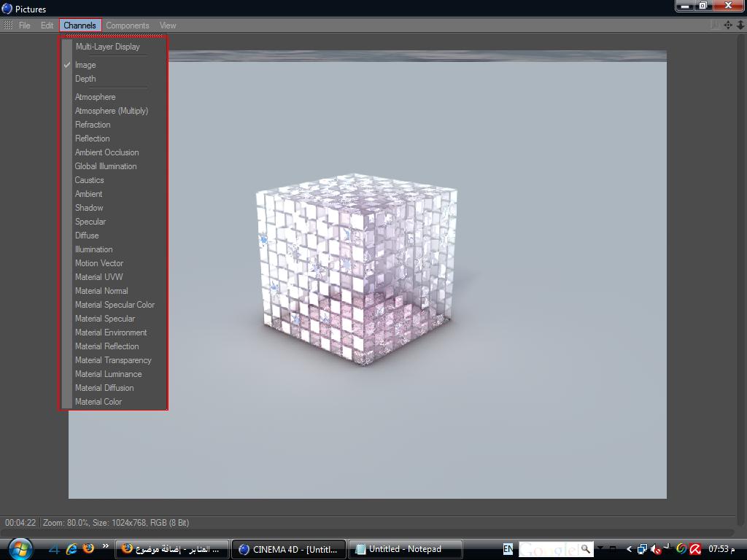The height and width of the screenshot is (560, 747).
Task: Toggle the checked Image channel
Action: [x=115, y=65]
